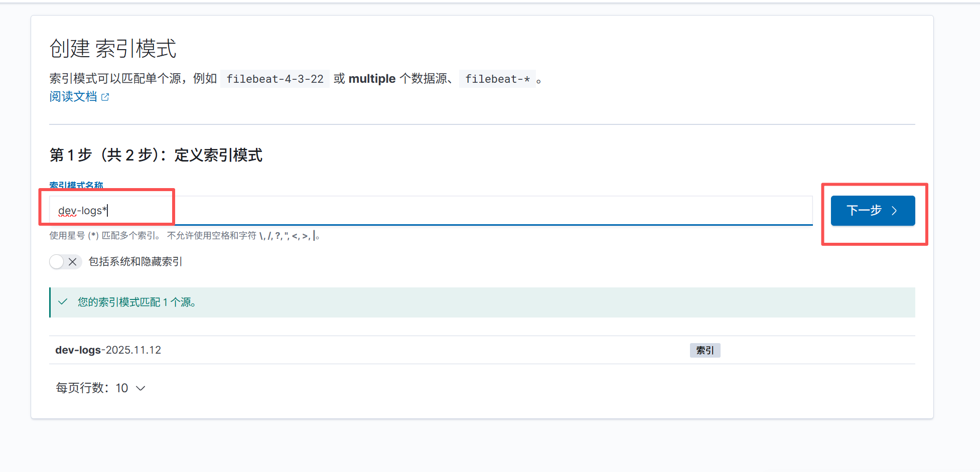980x472 pixels.
Task: Click the 包括系统和隐藏索引 label text
Action: [x=135, y=262]
